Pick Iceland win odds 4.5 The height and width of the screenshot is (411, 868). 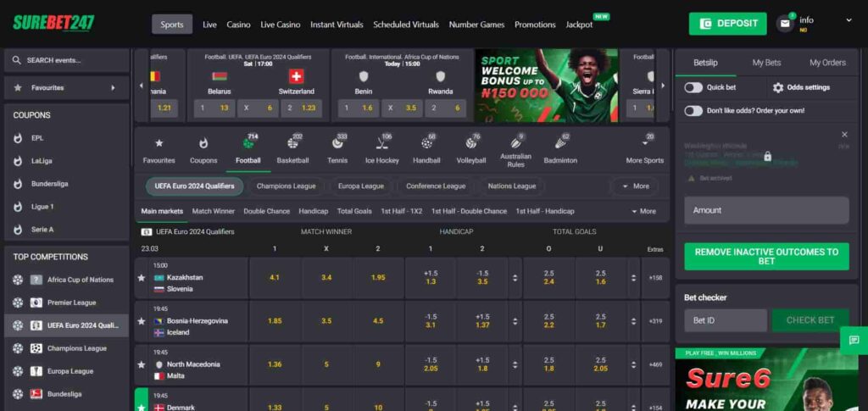378,321
